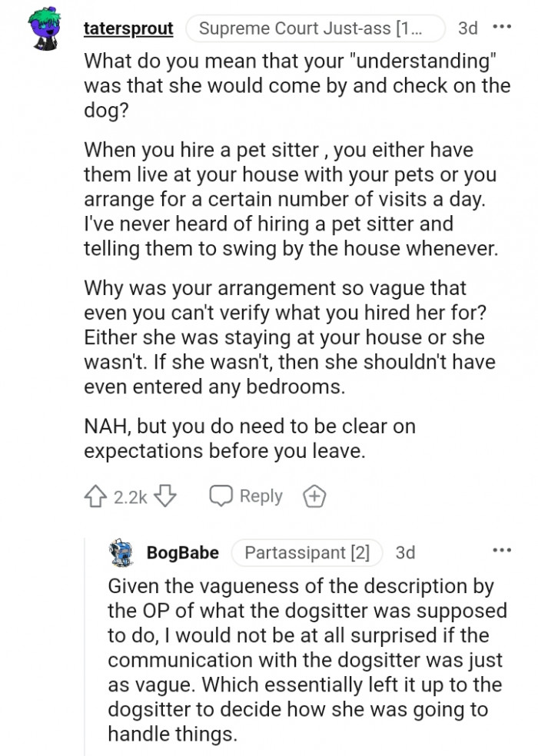538x756 pixels.
Task: Open the award plus-circle icon
Action: point(314,496)
